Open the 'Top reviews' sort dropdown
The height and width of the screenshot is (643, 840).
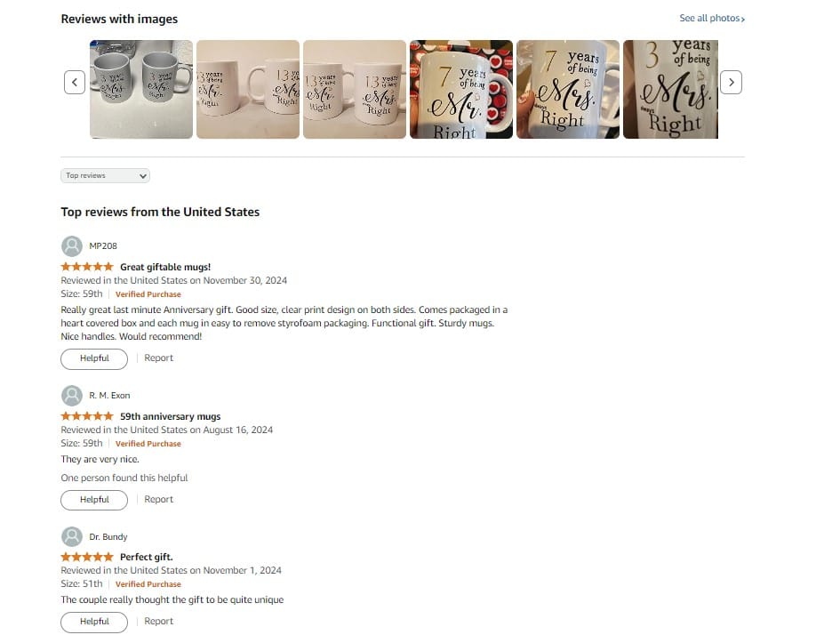pos(105,176)
